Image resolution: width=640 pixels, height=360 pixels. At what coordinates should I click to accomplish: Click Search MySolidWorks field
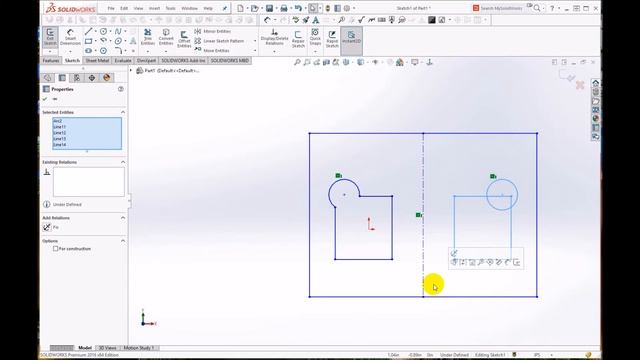(x=501, y=8)
